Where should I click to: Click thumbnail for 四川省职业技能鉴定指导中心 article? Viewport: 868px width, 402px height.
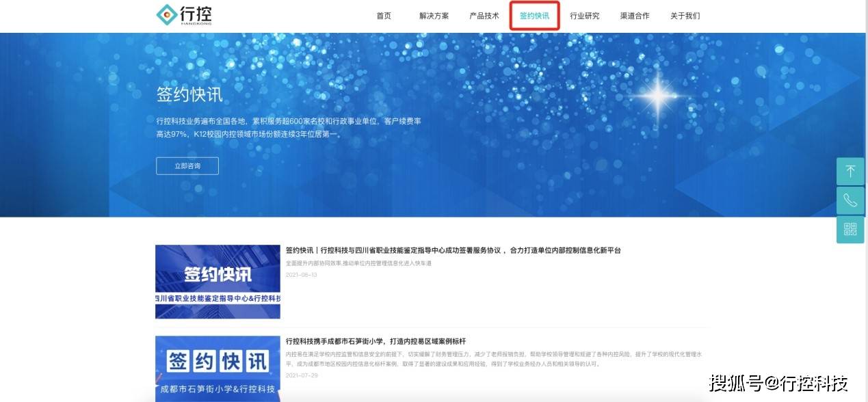tap(218, 282)
